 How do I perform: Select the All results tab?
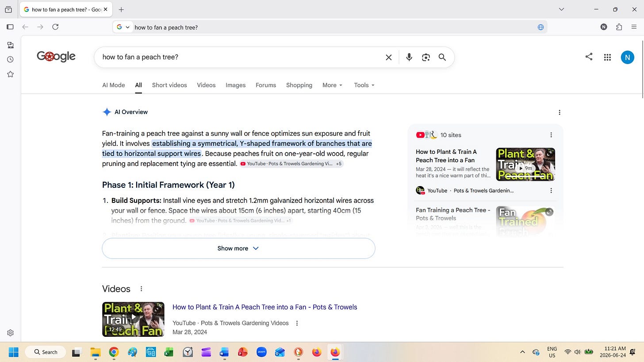pyautogui.click(x=138, y=85)
